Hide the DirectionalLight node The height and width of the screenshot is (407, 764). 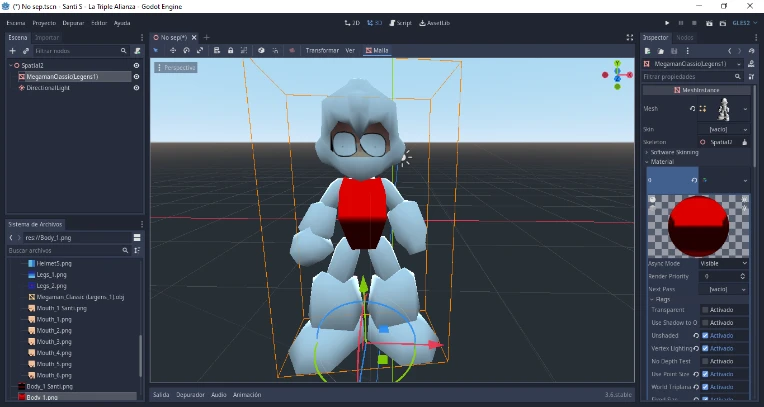[x=136, y=88]
